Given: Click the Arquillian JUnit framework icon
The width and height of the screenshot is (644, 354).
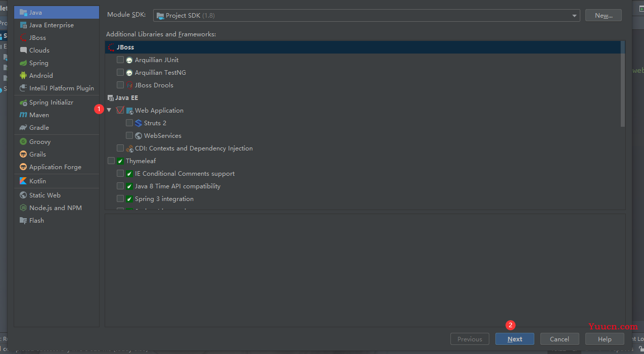Looking at the screenshot, I should tap(129, 60).
